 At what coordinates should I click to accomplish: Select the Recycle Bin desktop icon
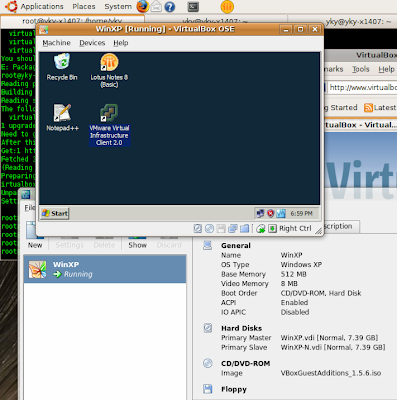tap(62, 67)
